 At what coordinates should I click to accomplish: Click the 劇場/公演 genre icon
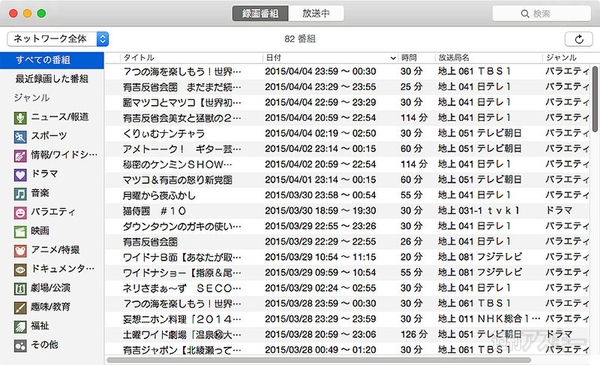pyautogui.click(x=20, y=289)
